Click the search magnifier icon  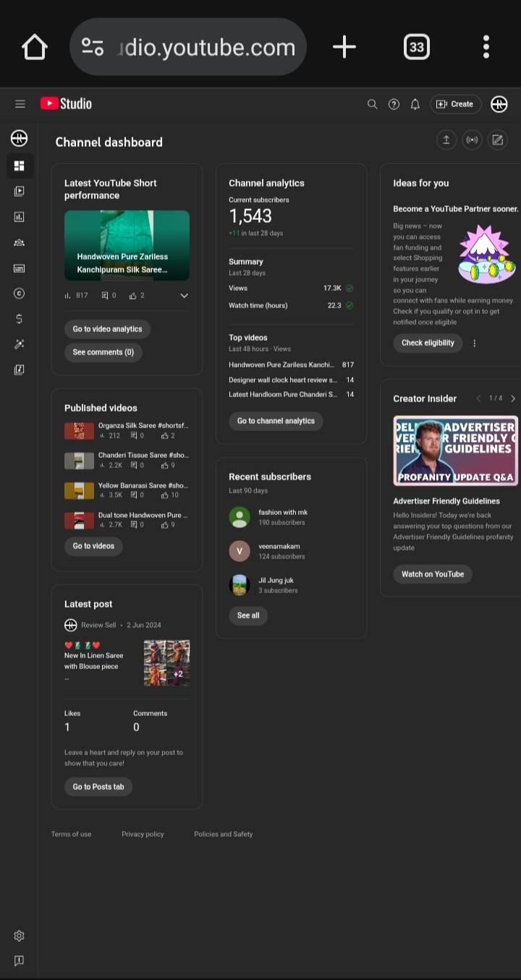373,104
